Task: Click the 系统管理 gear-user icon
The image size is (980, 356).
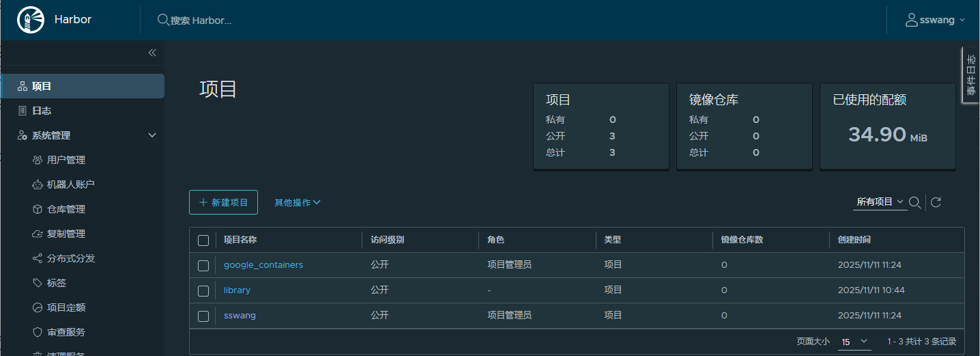Action: coord(23,135)
